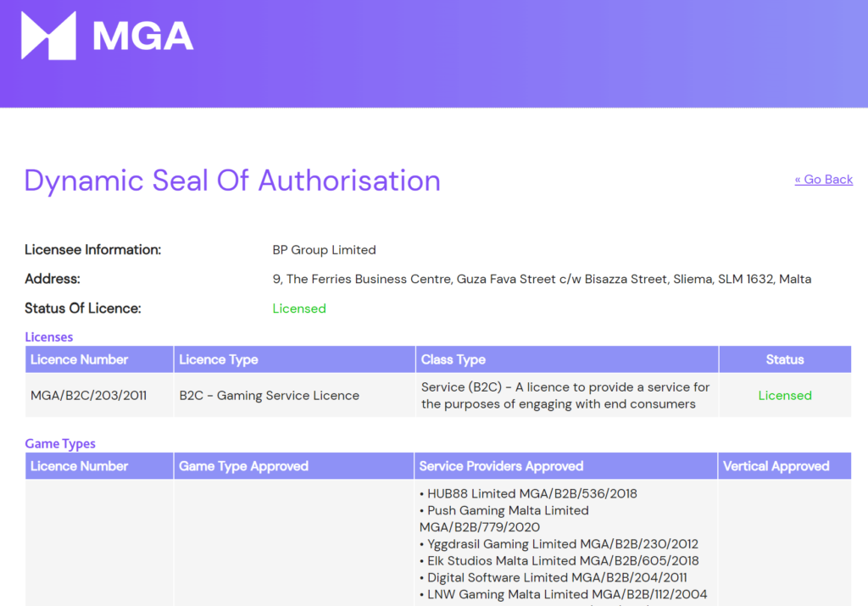Viewport: 868px width, 606px height.
Task: Click Service Providers Approved column header
Action: coord(502,466)
